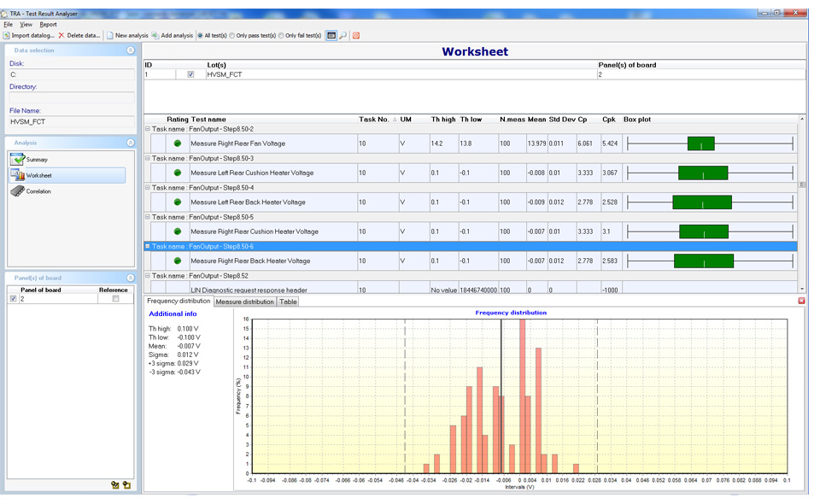Switch to the Measure distribution tab
The height and width of the screenshot is (504, 820).
(x=244, y=302)
